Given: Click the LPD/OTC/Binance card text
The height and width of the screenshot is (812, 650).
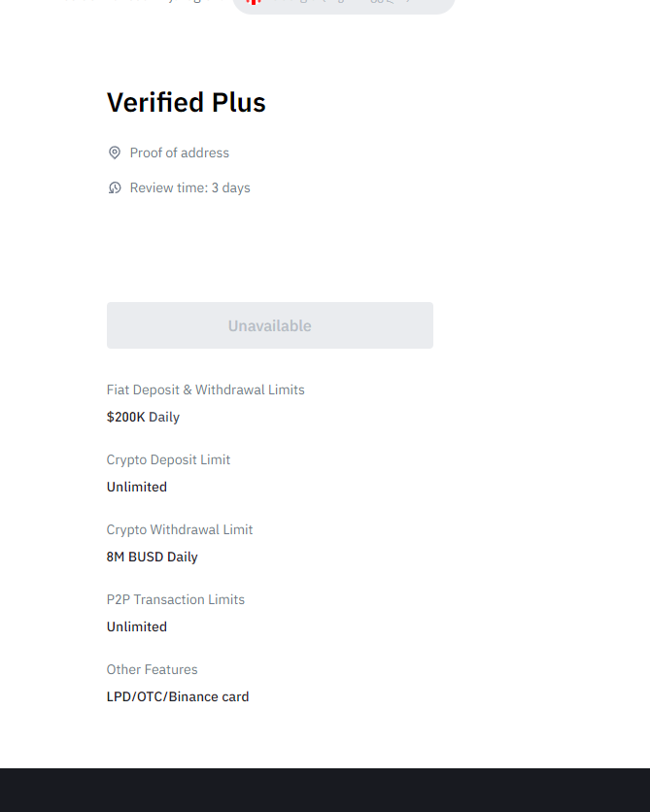Looking at the screenshot, I should pos(178,696).
